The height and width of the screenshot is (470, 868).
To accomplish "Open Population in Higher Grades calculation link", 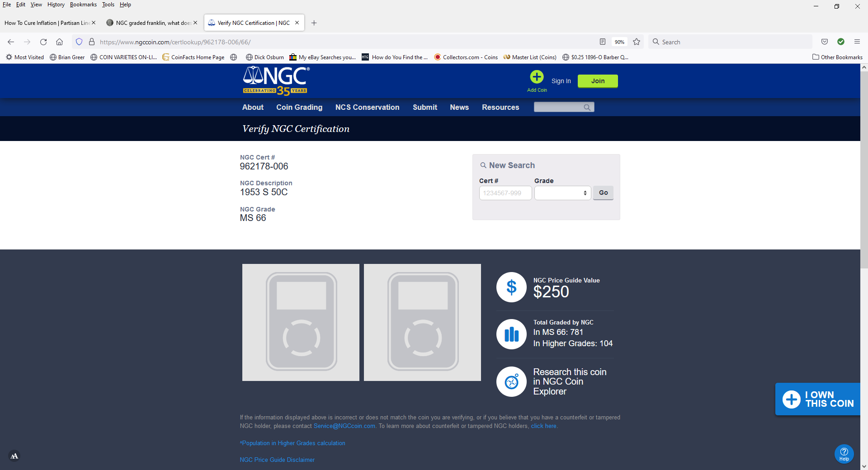I will 292,443.
